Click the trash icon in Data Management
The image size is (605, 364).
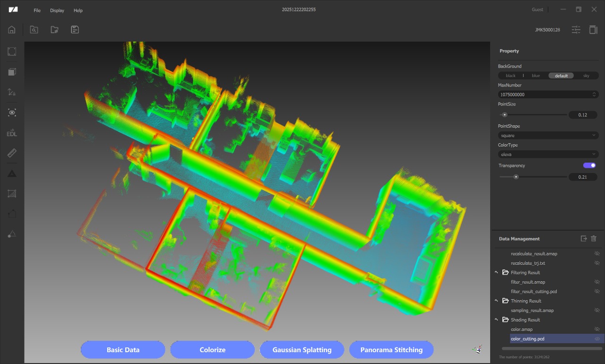(x=594, y=239)
